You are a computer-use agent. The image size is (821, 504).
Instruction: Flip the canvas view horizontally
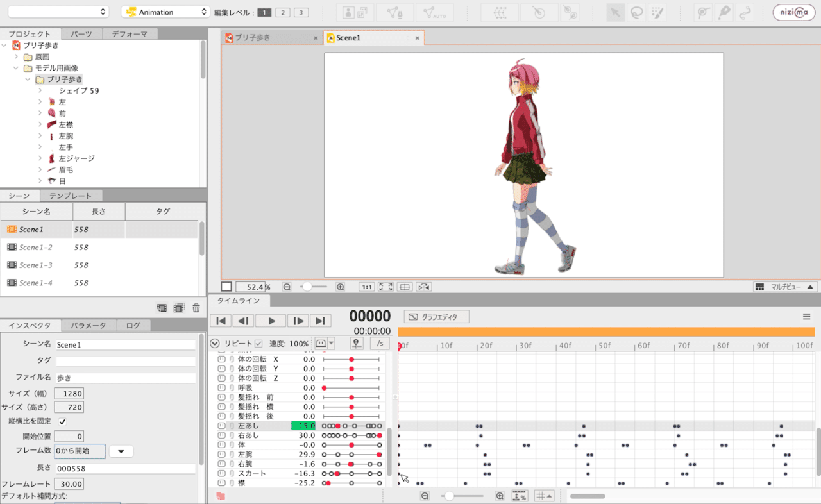click(x=423, y=287)
